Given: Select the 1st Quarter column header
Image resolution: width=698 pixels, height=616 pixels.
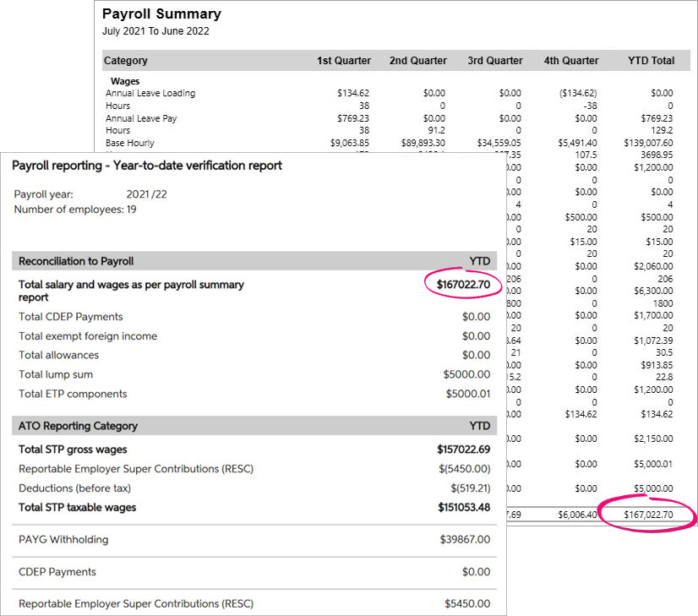Looking at the screenshot, I should pos(343,61).
